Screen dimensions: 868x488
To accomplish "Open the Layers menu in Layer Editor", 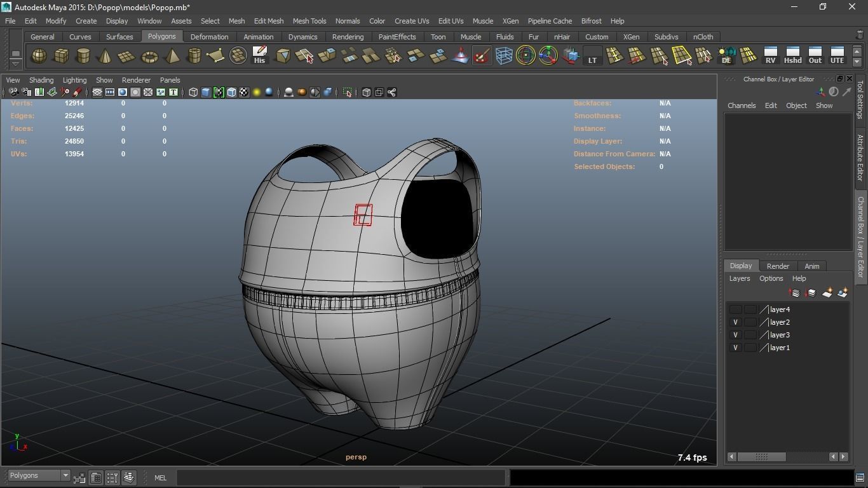I will pyautogui.click(x=739, y=278).
